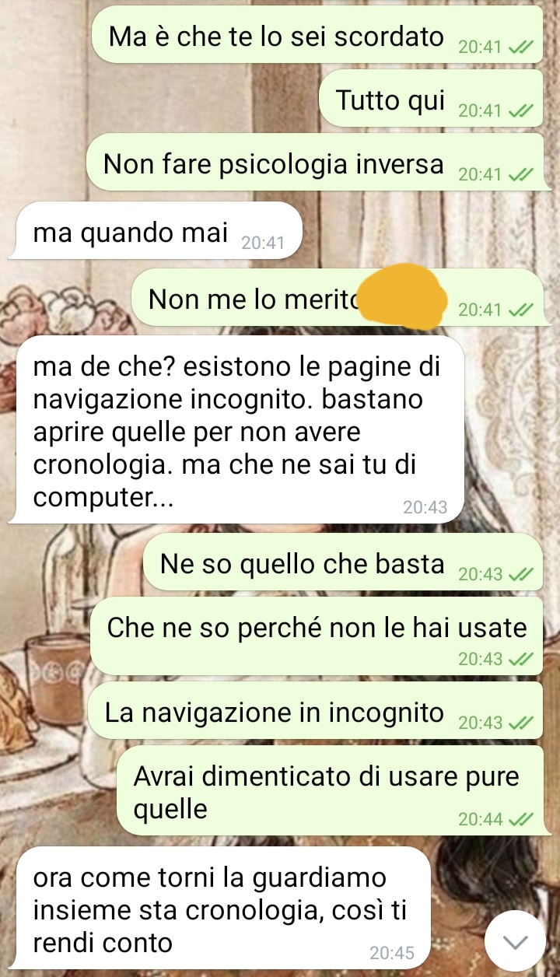The width and height of the screenshot is (560, 977).
Task: Select message "Avrai dimenticato di usare pure quelle"
Action: click(x=330, y=791)
